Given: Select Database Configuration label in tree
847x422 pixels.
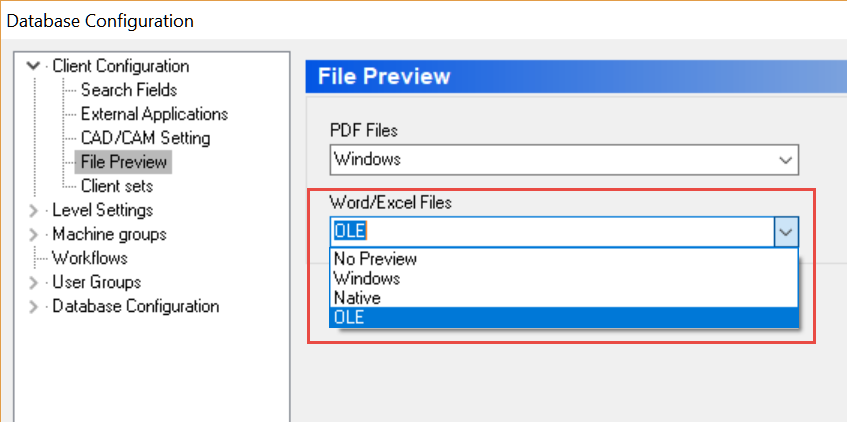Looking at the screenshot, I should pyautogui.click(x=136, y=306).
